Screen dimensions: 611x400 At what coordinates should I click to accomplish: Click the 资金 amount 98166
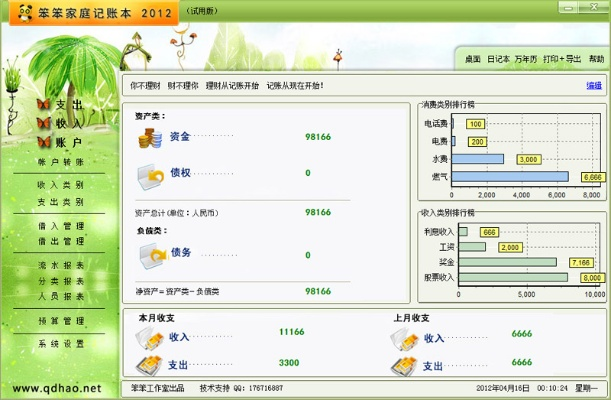[318, 137]
